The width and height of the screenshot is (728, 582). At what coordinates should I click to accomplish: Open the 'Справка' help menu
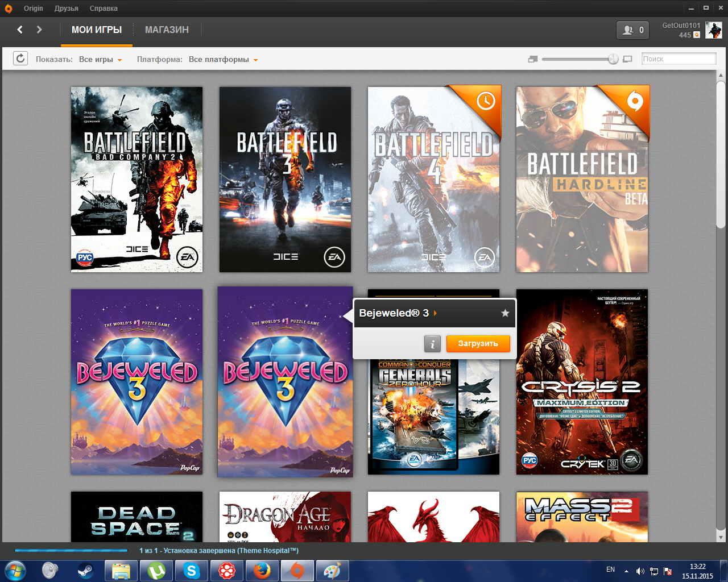[104, 9]
